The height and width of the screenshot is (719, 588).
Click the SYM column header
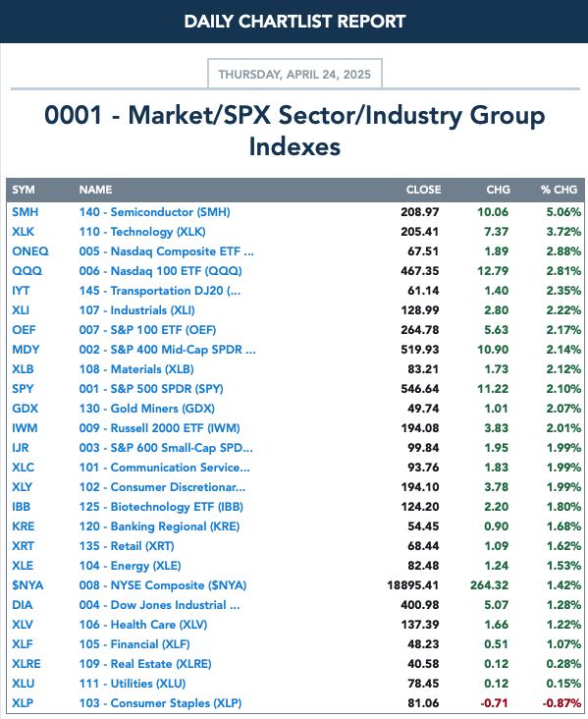pyautogui.click(x=24, y=190)
